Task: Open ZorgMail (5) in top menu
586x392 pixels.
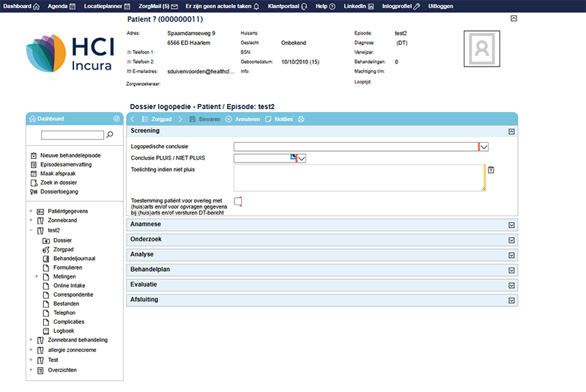Action: pos(158,5)
